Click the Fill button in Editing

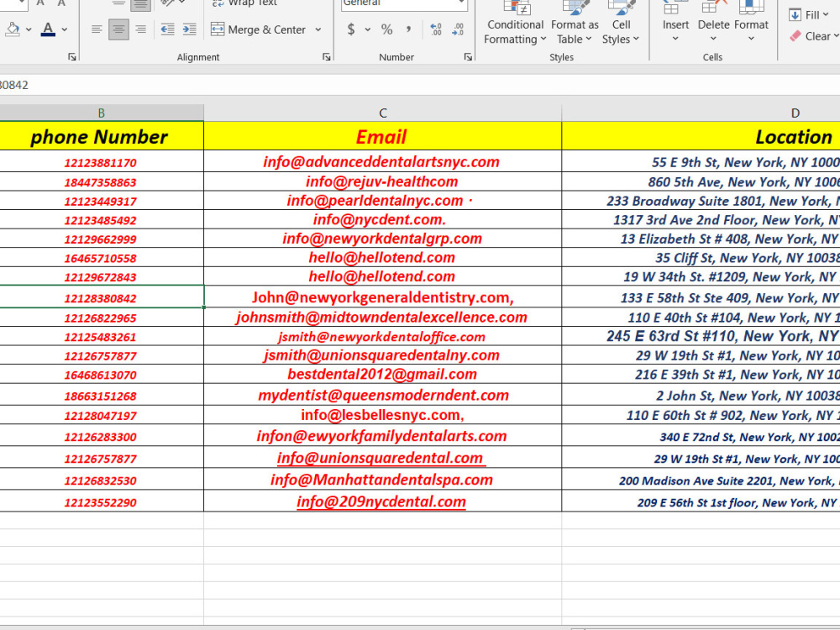810,15
